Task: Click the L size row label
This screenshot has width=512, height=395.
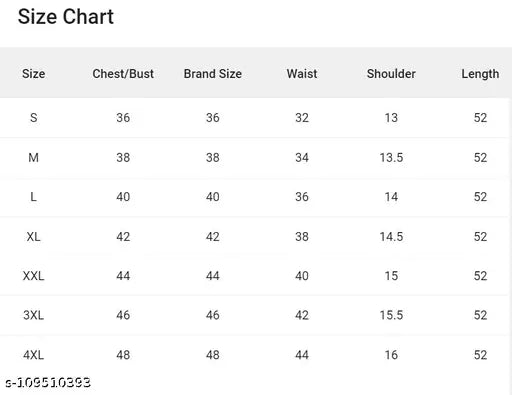Action: point(33,197)
